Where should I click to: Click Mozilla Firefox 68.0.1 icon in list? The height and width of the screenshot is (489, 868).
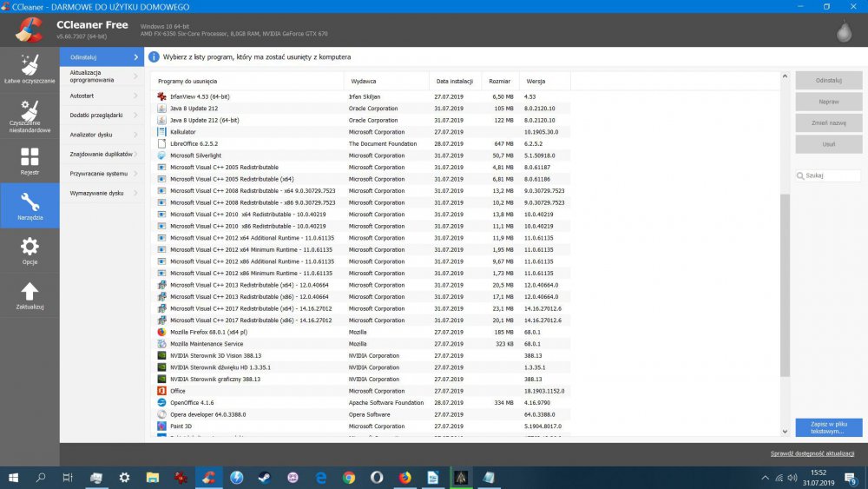[161, 333]
